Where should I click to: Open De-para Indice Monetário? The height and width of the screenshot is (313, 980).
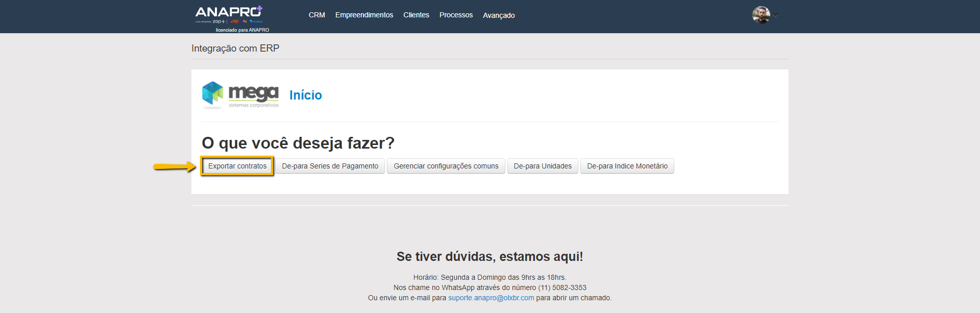[x=627, y=166]
